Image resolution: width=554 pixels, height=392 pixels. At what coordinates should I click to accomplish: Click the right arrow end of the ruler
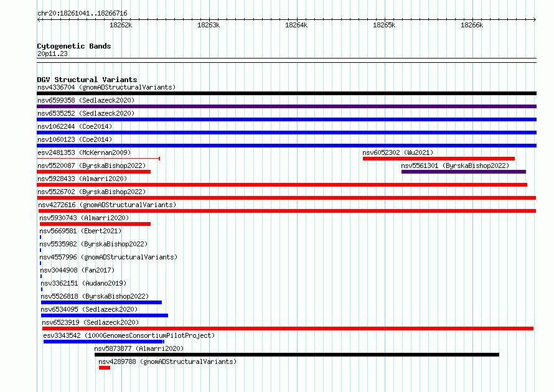[x=535, y=19]
